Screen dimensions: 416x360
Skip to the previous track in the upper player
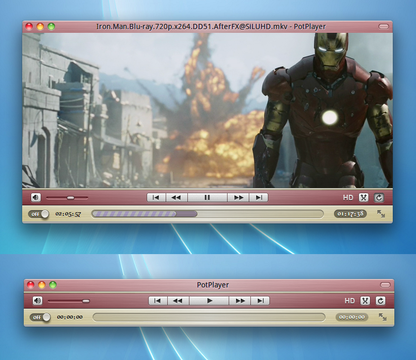point(156,198)
